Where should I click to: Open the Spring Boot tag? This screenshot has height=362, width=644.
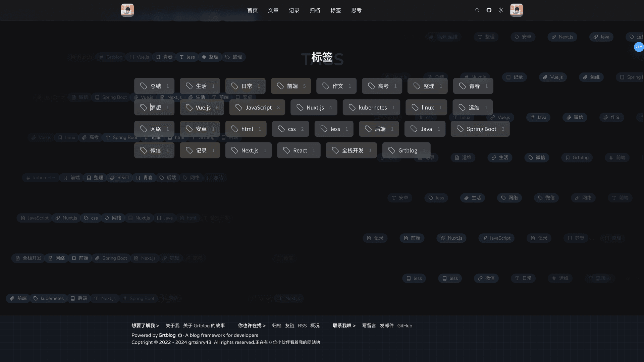[x=480, y=129]
